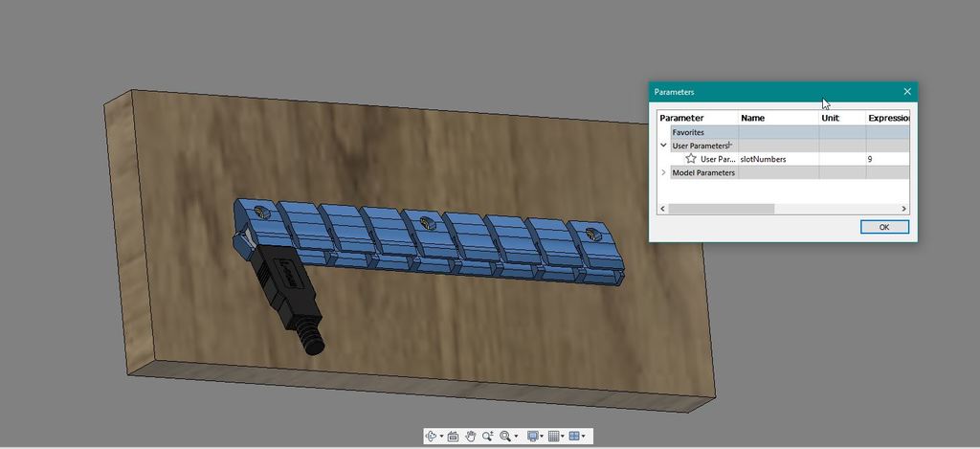
Task: Expand the Model Parameters group
Action: pyautogui.click(x=663, y=173)
